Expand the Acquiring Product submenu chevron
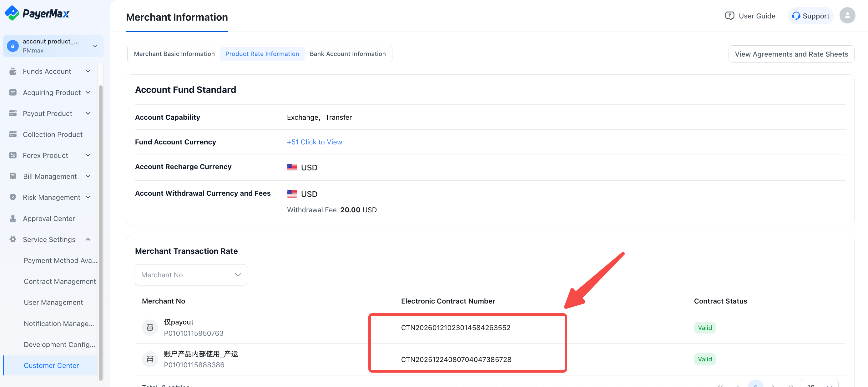 pos(88,92)
